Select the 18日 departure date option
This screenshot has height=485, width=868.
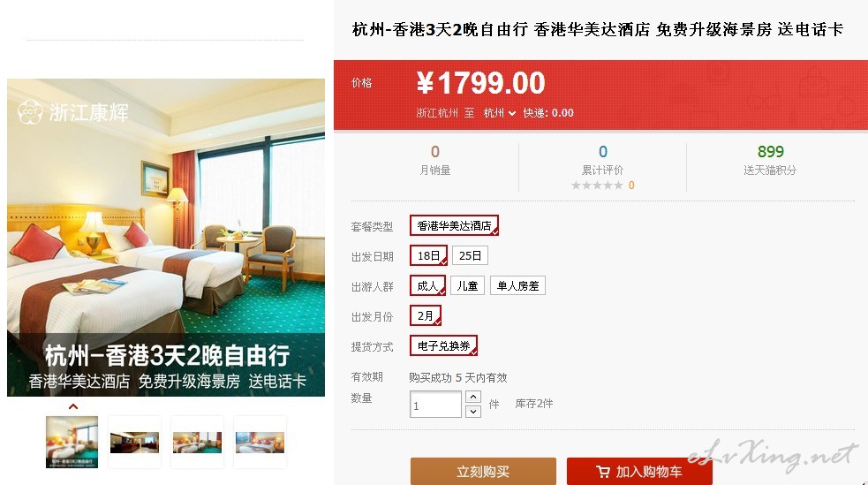pos(428,256)
